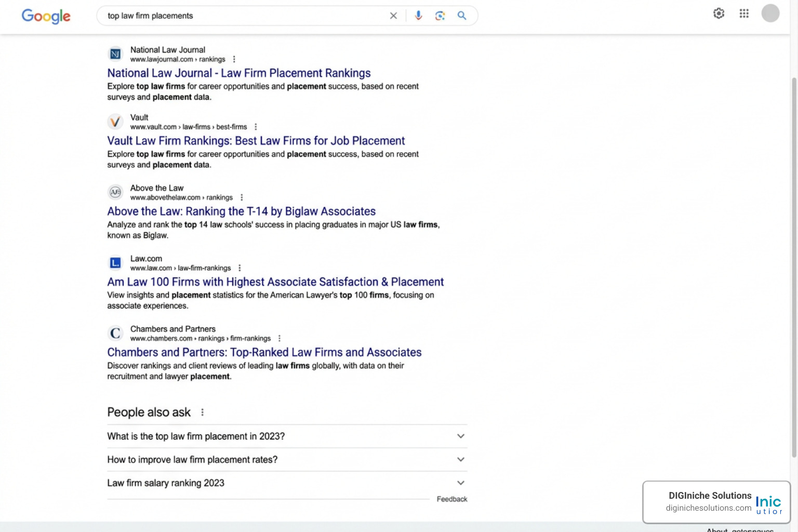Open more options for National Law Journal result
The height and width of the screenshot is (532, 798).
pyautogui.click(x=234, y=59)
